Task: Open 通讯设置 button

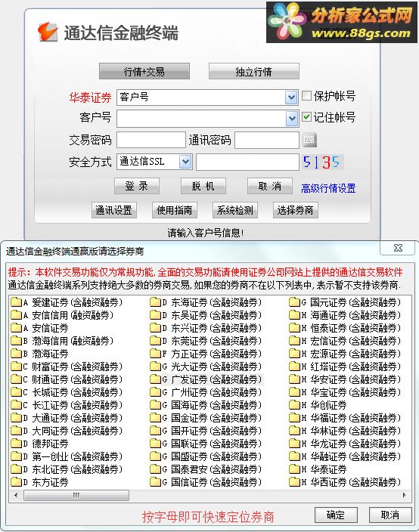Action: tap(114, 210)
